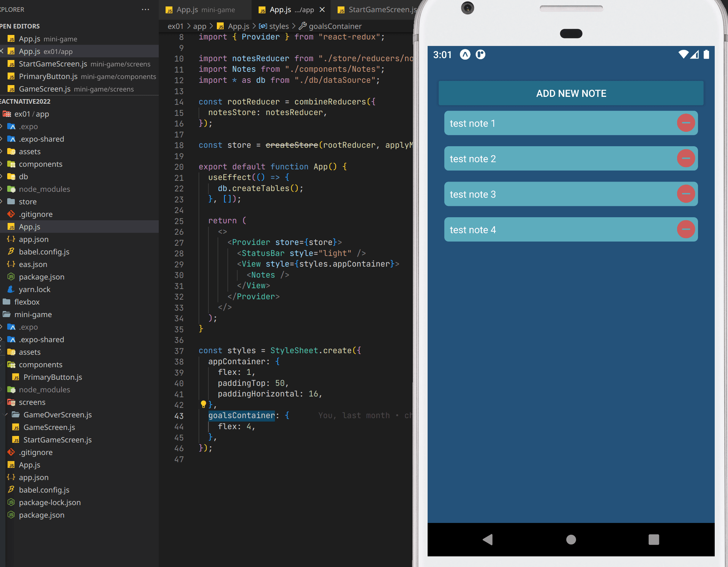Screen dimensions: 728x567
Task: Expand the store folder
Action: 79,202
